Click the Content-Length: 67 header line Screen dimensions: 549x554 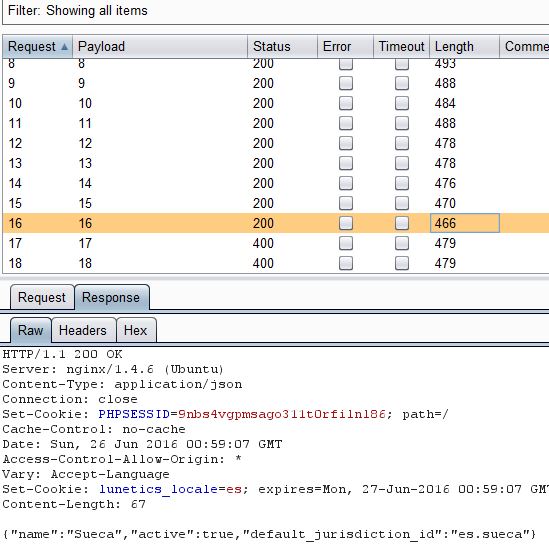pos(74,504)
